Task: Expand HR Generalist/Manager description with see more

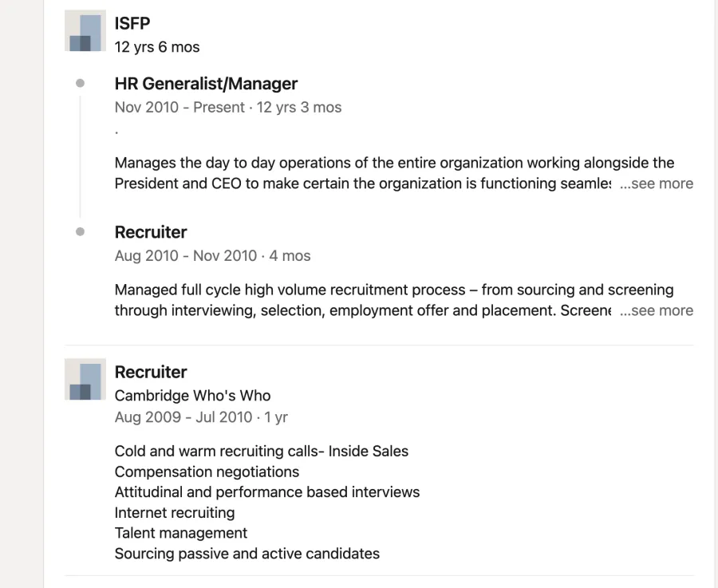Action: pyautogui.click(x=657, y=184)
